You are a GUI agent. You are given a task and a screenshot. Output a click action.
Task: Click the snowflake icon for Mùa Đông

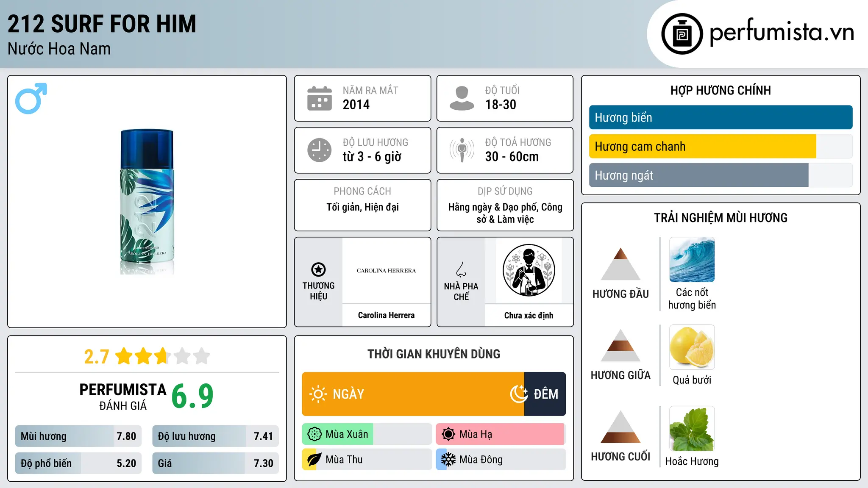(448, 460)
